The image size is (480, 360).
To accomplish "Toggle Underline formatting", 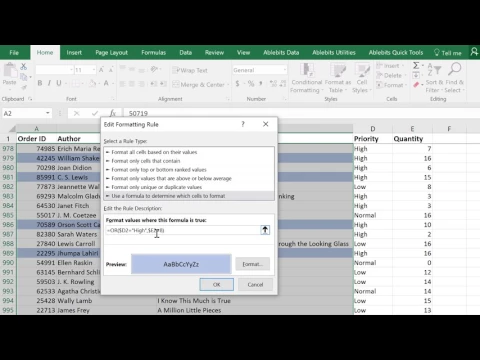I will pyautogui.click(x=59, y=83).
